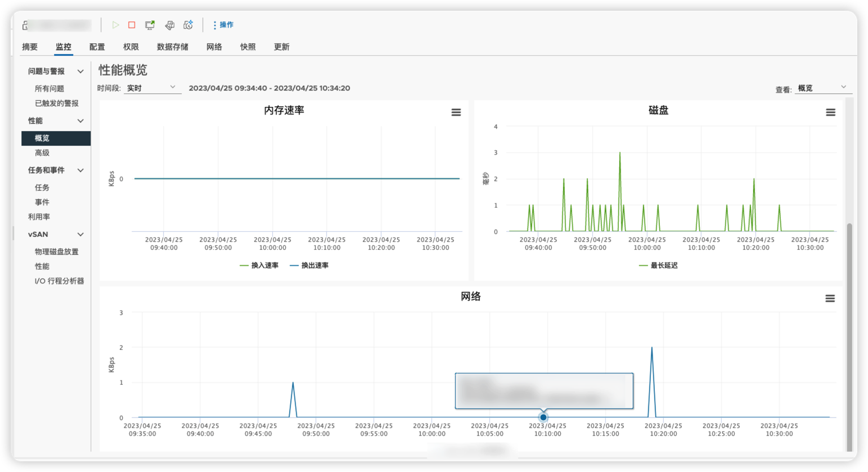Click the green power on icon
Screen dimensions: 868x472
(x=115, y=25)
